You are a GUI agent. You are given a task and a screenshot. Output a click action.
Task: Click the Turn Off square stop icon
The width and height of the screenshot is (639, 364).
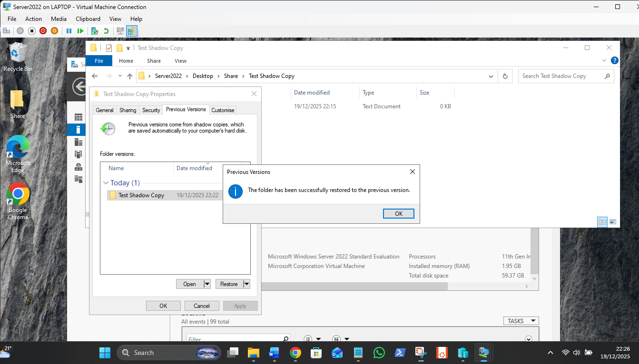click(32, 31)
